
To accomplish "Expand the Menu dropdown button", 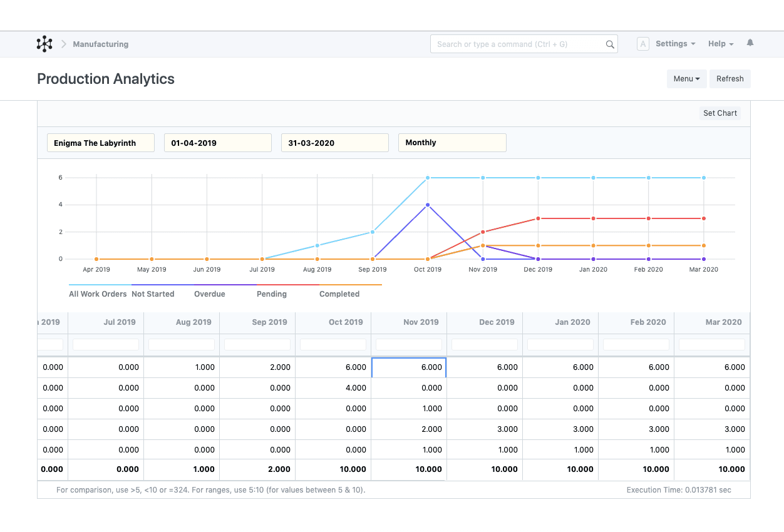I will 687,79.
